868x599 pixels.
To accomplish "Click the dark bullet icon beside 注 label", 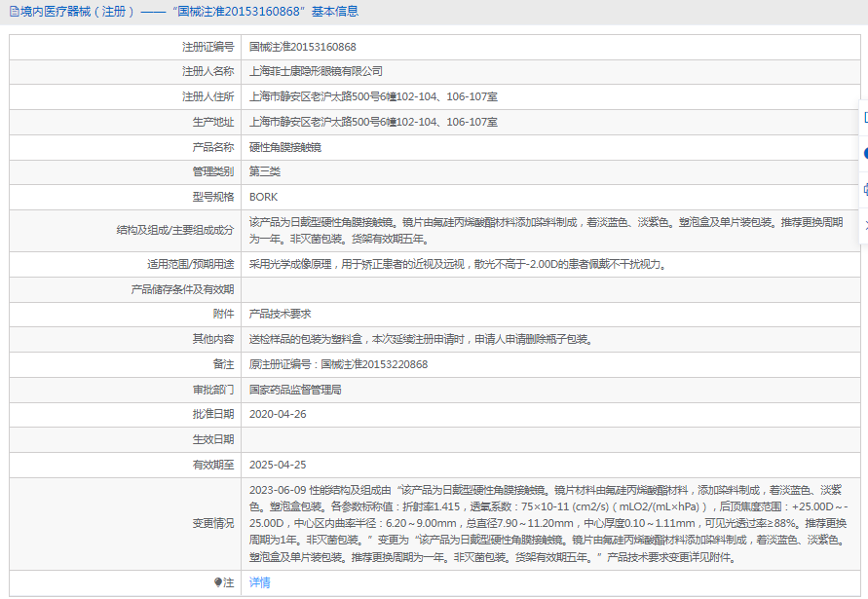I will click(217, 582).
